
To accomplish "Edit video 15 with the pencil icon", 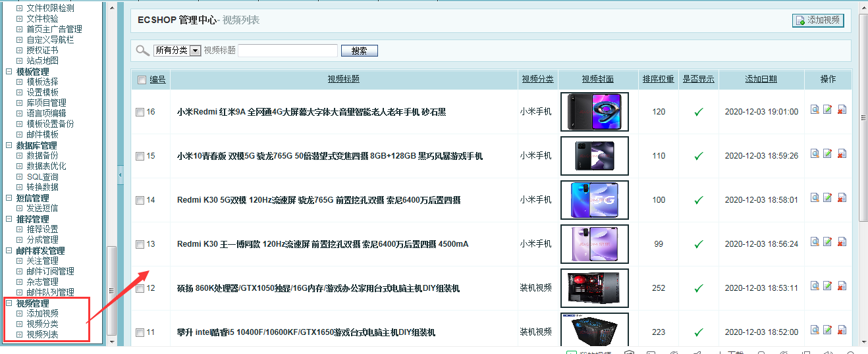I will pyautogui.click(x=828, y=154).
